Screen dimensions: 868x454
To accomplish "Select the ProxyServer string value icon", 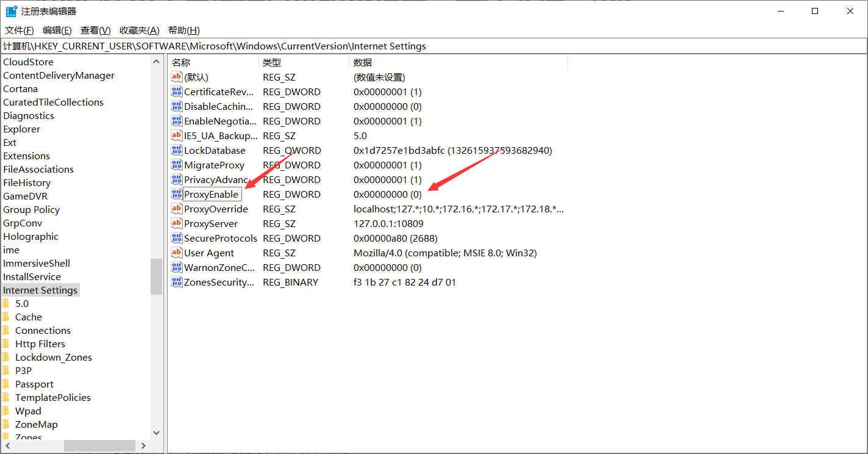I will [177, 223].
